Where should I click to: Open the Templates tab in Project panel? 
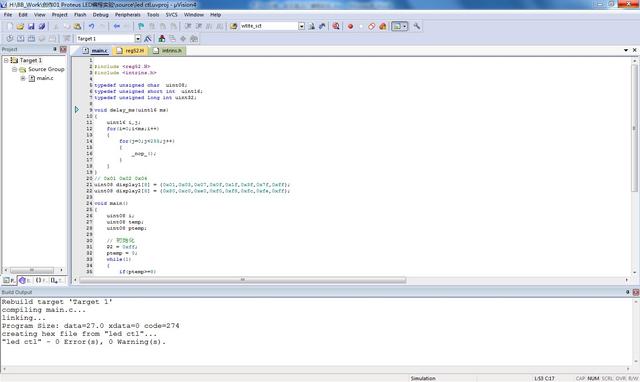(x=57, y=280)
